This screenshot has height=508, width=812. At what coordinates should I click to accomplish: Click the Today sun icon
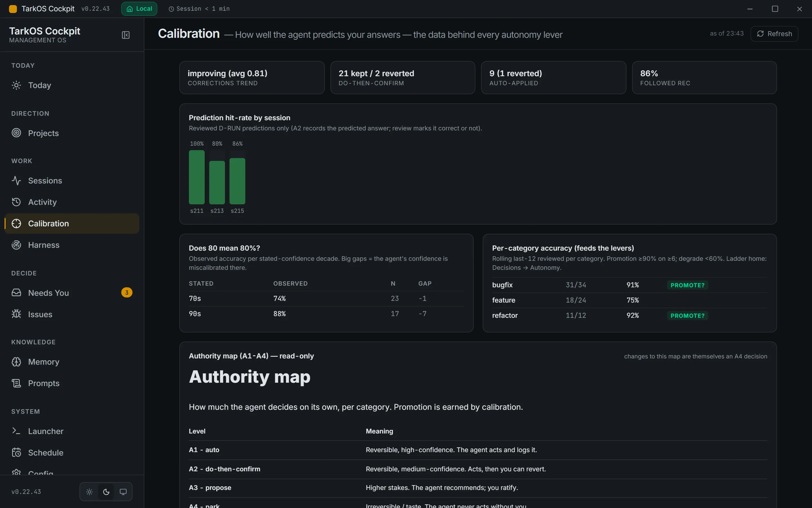click(x=16, y=85)
